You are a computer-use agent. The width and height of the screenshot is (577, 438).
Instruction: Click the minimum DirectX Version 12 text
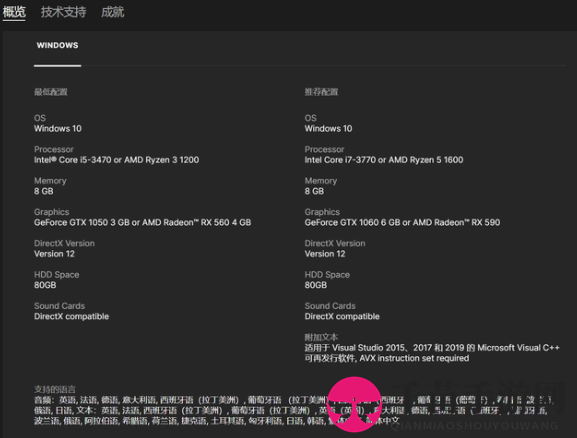pos(54,254)
